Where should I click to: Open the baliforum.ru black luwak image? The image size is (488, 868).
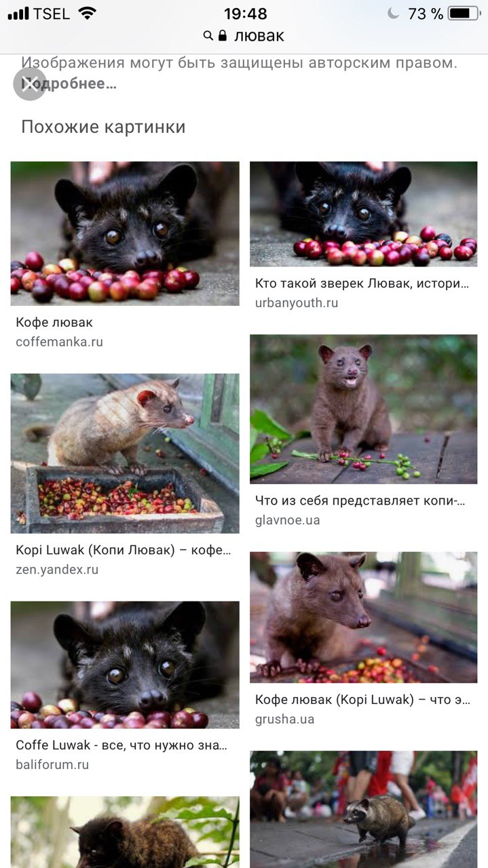pos(125,665)
